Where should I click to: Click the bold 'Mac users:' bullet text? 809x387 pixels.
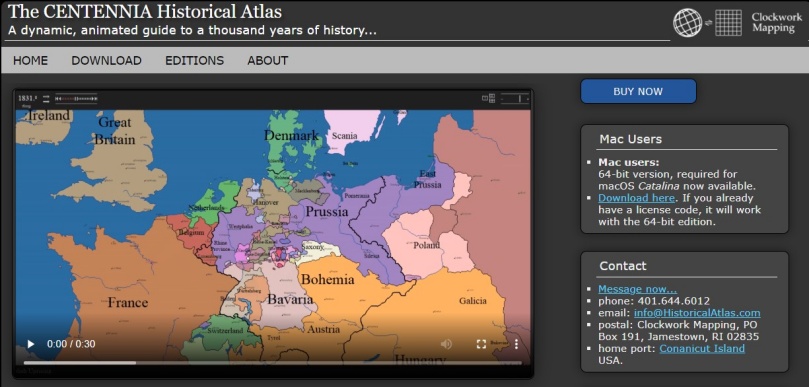629,163
